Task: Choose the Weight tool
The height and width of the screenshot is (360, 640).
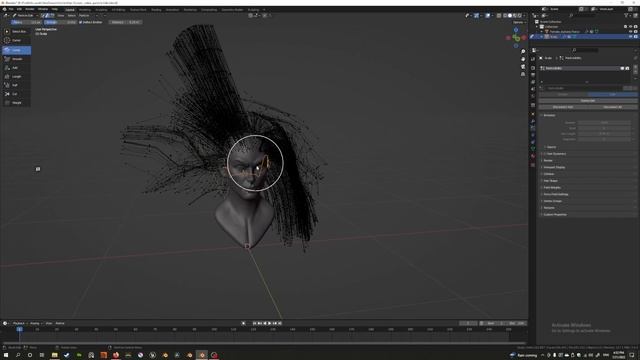Action: tap(16, 102)
